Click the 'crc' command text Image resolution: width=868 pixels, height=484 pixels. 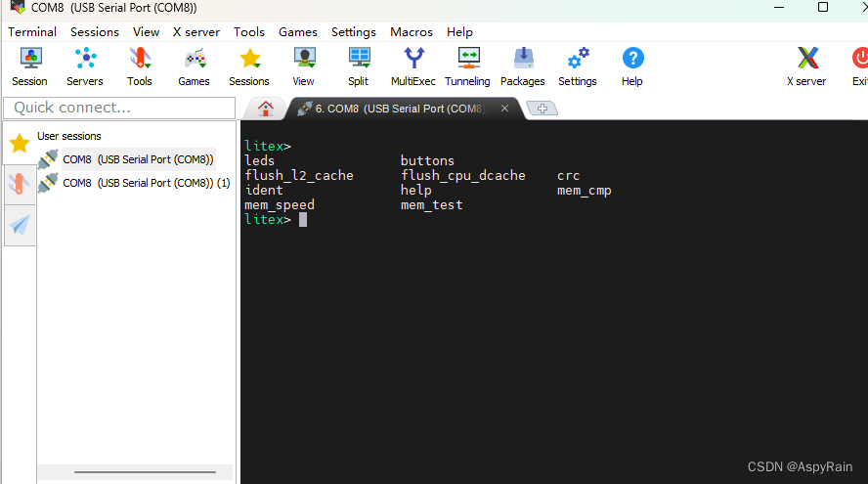569,176
